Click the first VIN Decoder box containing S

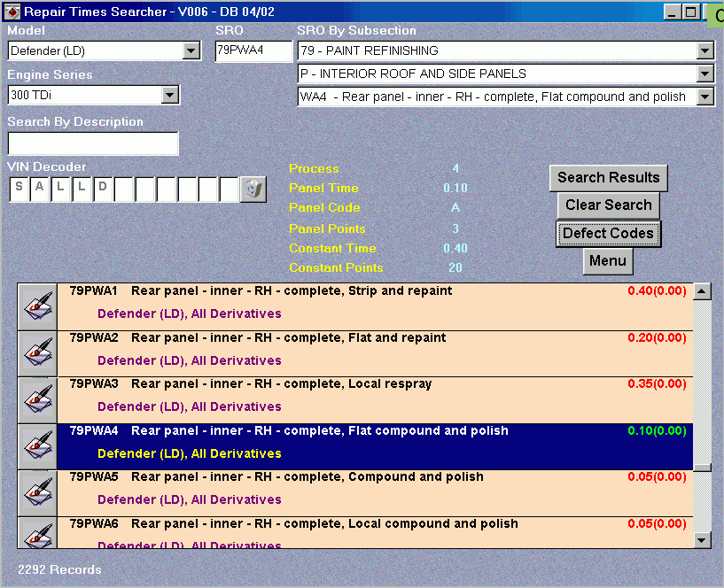tap(19, 190)
